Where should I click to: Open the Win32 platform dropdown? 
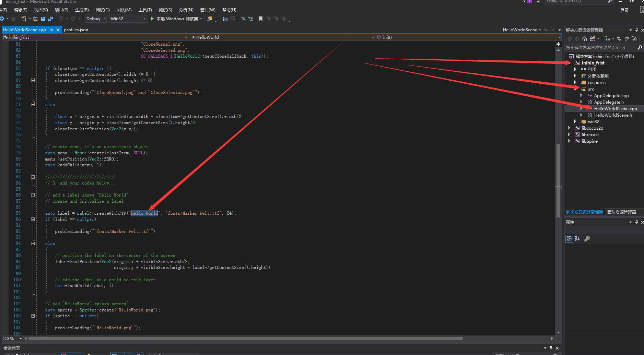(x=128, y=19)
